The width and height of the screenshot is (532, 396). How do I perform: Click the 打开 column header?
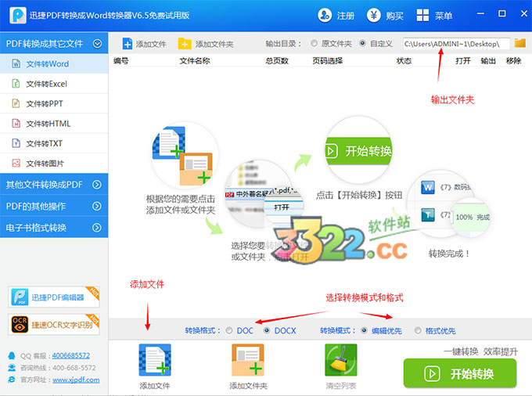(463, 61)
